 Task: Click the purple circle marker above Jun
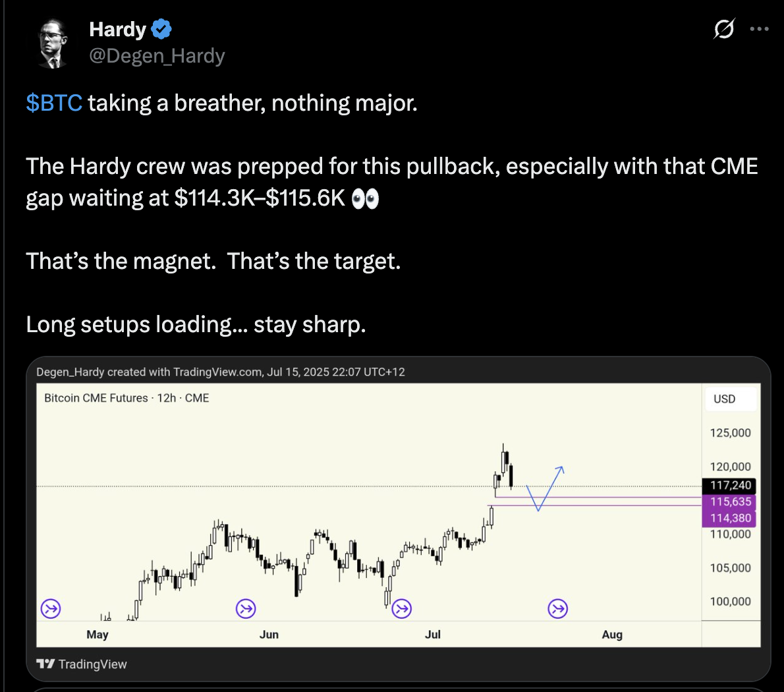coord(246,608)
